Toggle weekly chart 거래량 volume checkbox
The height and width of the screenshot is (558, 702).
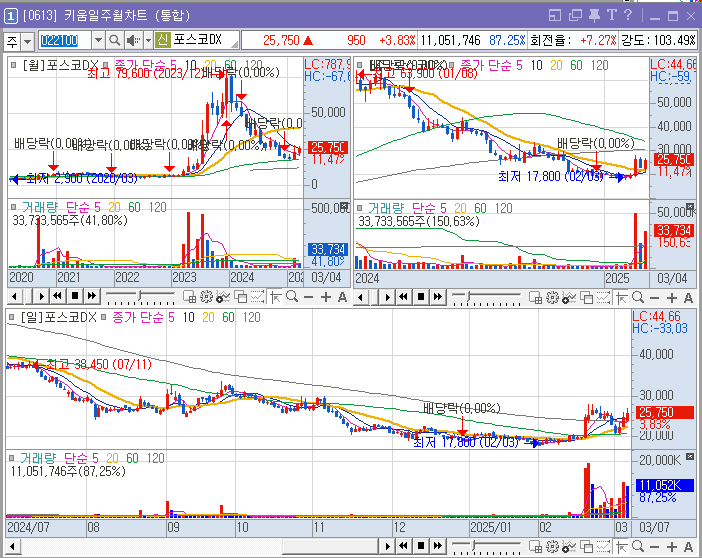tap(359, 208)
